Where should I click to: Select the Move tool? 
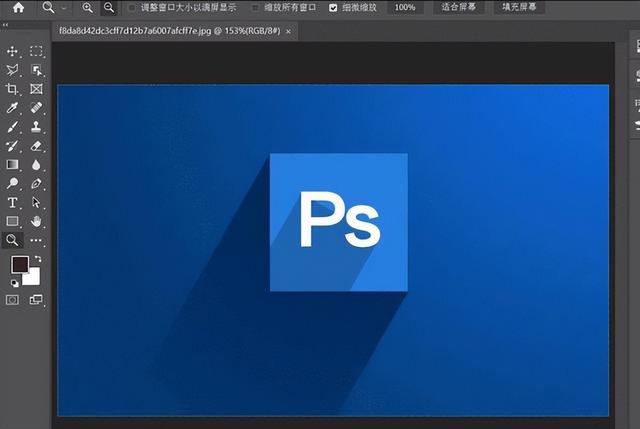coord(12,51)
